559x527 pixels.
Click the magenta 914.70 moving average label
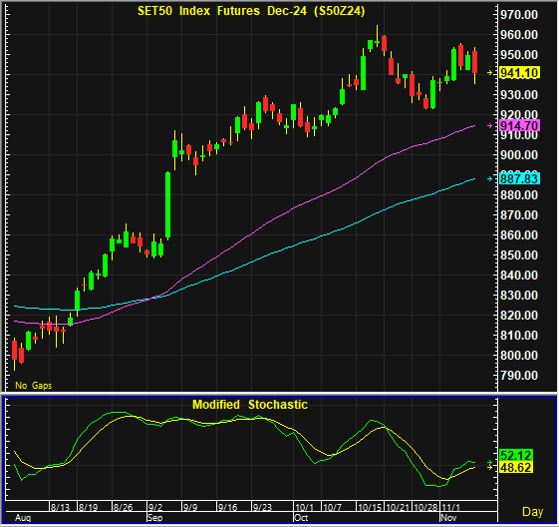[519, 126]
